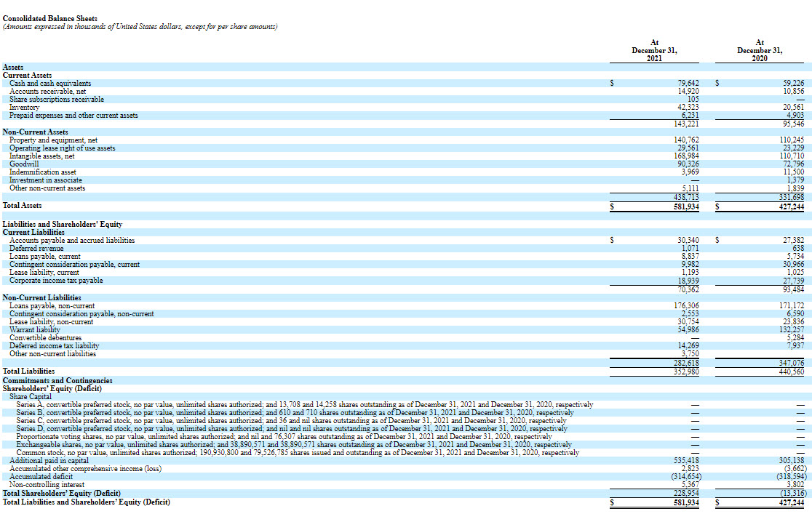The width and height of the screenshot is (812, 514).
Task: Select the Inventory row label
Action: point(24,108)
